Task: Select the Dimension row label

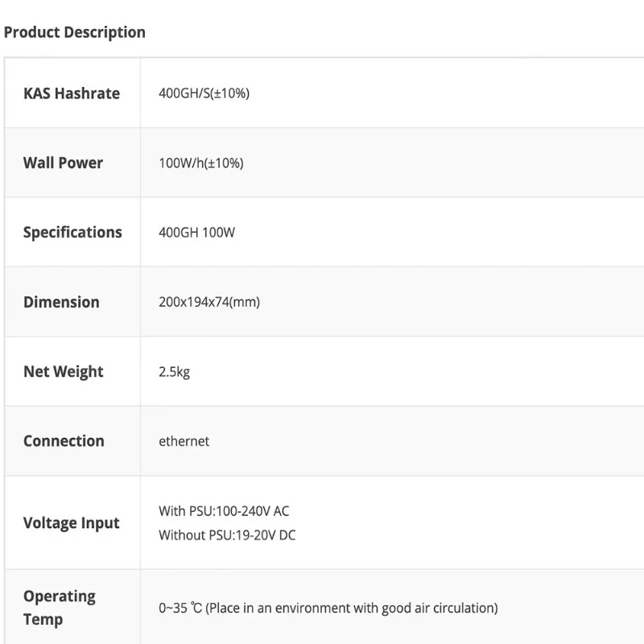Action: pyautogui.click(x=61, y=303)
